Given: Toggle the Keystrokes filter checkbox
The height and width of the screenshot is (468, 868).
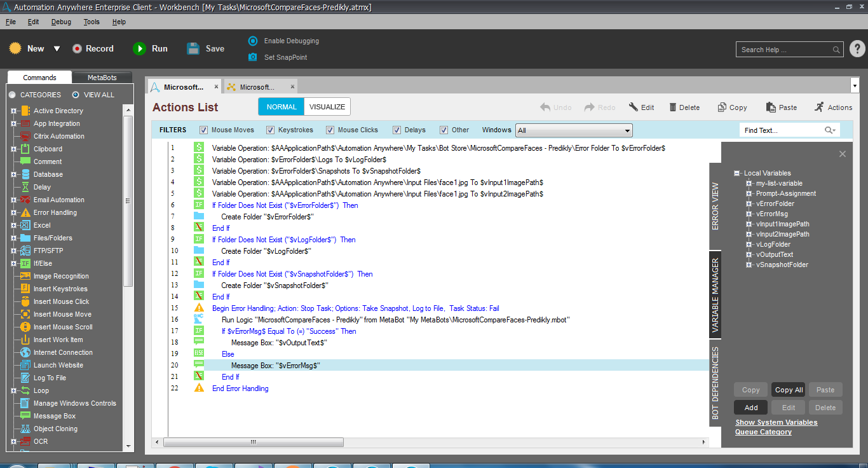Looking at the screenshot, I should click(x=270, y=130).
